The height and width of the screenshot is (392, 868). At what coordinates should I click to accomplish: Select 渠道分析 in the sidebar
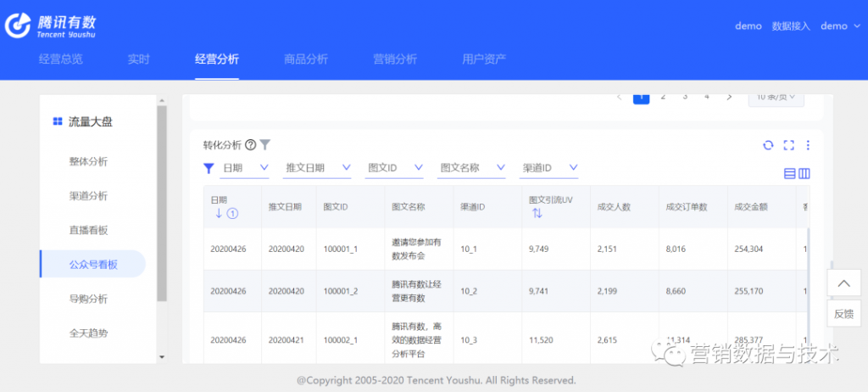click(88, 196)
